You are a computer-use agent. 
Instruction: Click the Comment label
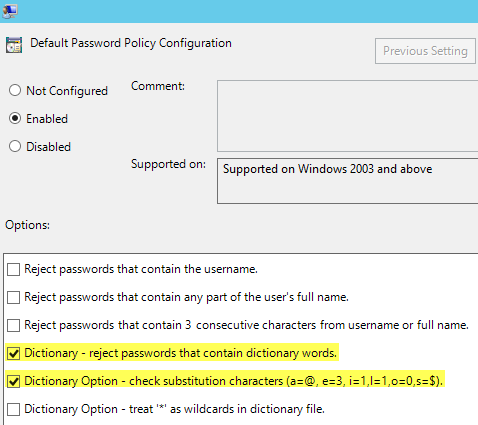click(x=158, y=86)
